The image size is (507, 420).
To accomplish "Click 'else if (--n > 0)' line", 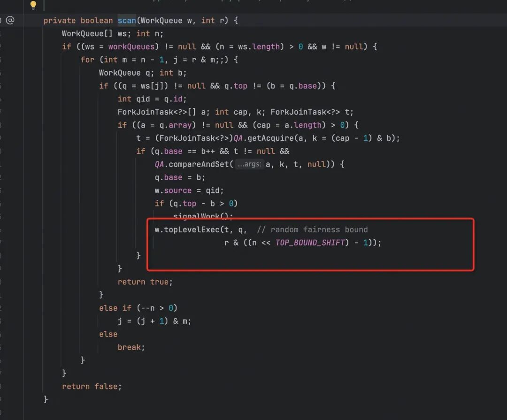I will 138,308.
